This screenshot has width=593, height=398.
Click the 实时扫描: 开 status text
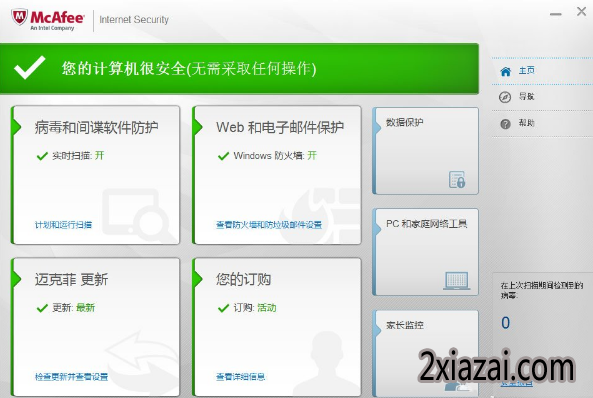[78, 156]
